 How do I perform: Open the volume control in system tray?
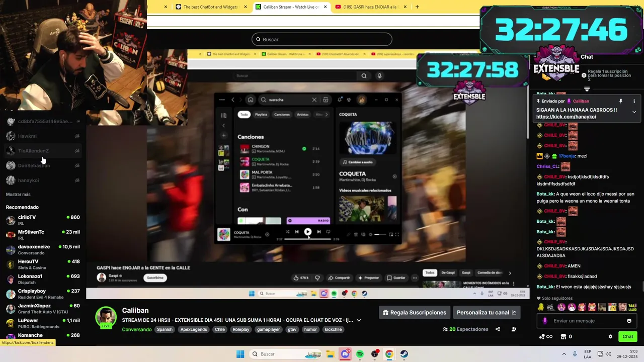click(608, 354)
